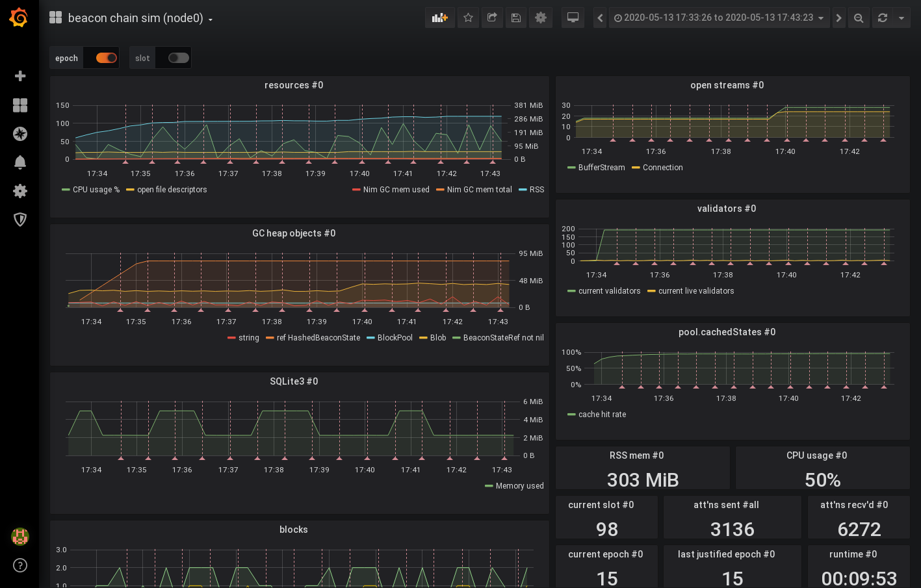The image size is (921, 588).
Task: Open dashboard settings gear in top bar
Action: 541,18
